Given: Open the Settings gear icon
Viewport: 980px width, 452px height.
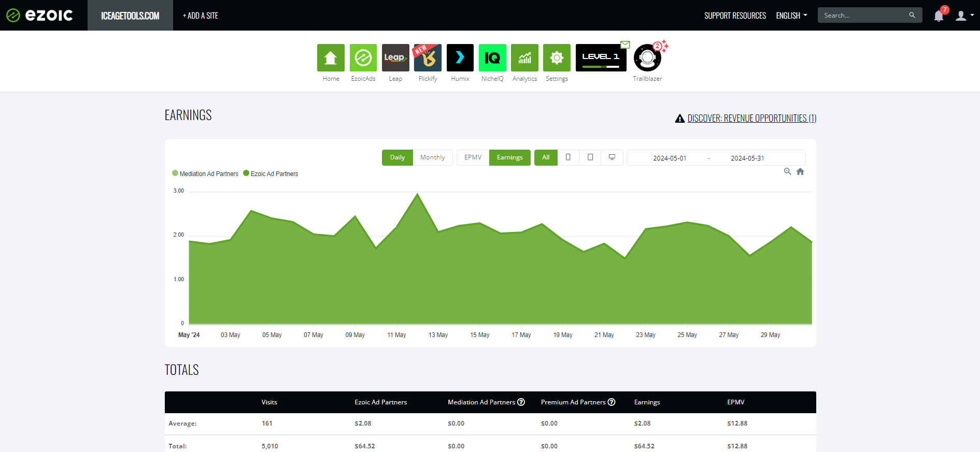Looking at the screenshot, I should click(x=557, y=57).
